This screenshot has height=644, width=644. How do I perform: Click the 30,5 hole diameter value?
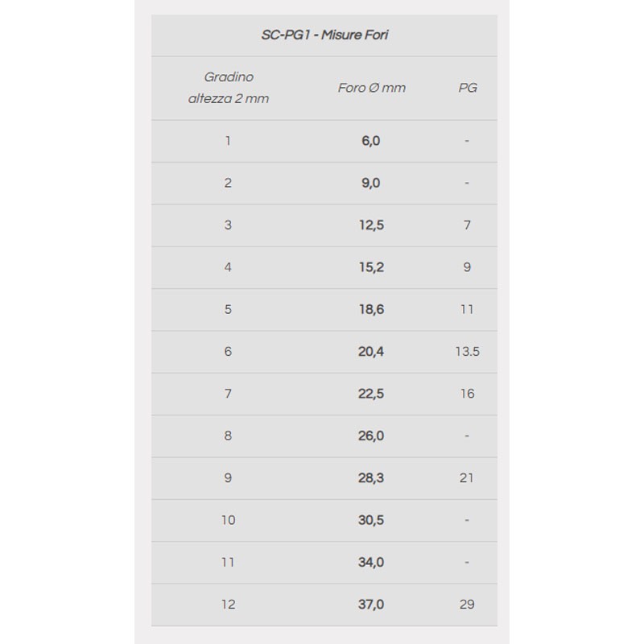click(x=371, y=520)
